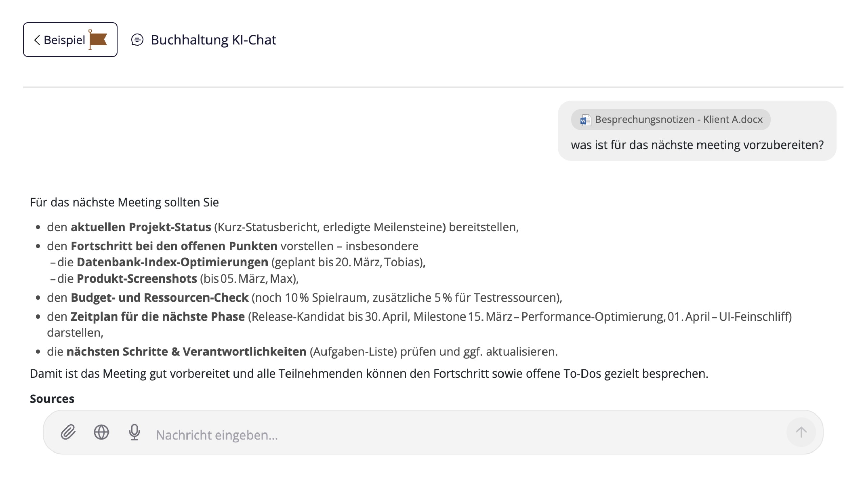
Task: Click bold text Zeitplan für die nächste Phase
Action: pos(157,317)
